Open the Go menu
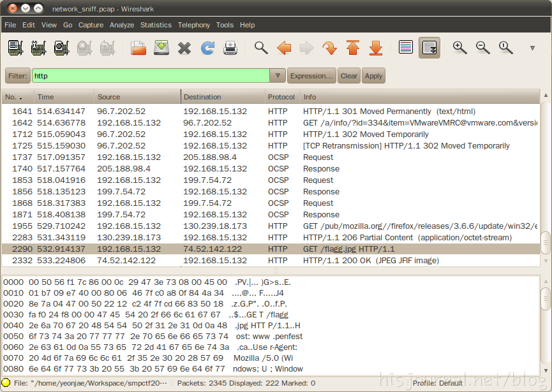The image size is (552, 392). tap(68, 25)
